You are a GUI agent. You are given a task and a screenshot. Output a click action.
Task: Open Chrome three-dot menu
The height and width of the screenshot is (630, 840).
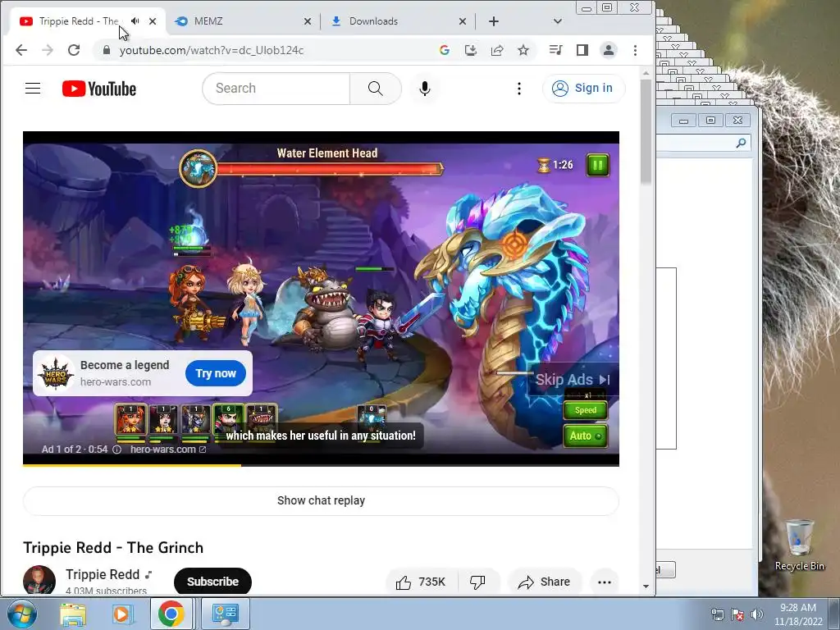[636, 50]
